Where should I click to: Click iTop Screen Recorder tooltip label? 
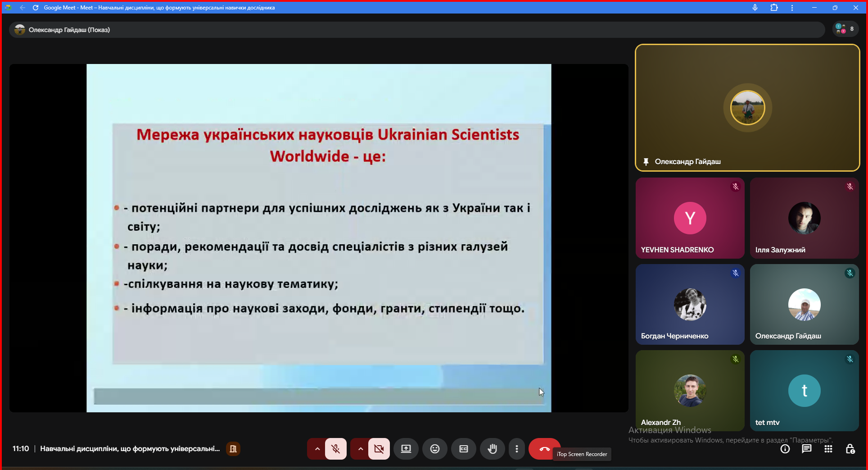pyautogui.click(x=582, y=454)
